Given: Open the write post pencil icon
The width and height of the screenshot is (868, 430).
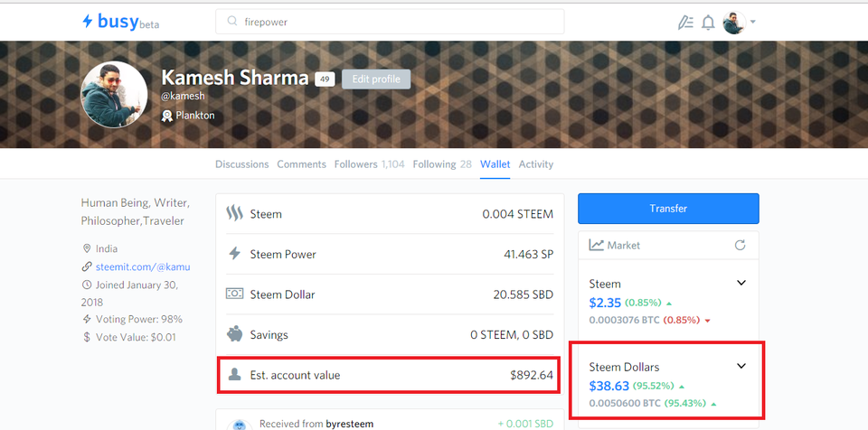Looking at the screenshot, I should (x=685, y=23).
